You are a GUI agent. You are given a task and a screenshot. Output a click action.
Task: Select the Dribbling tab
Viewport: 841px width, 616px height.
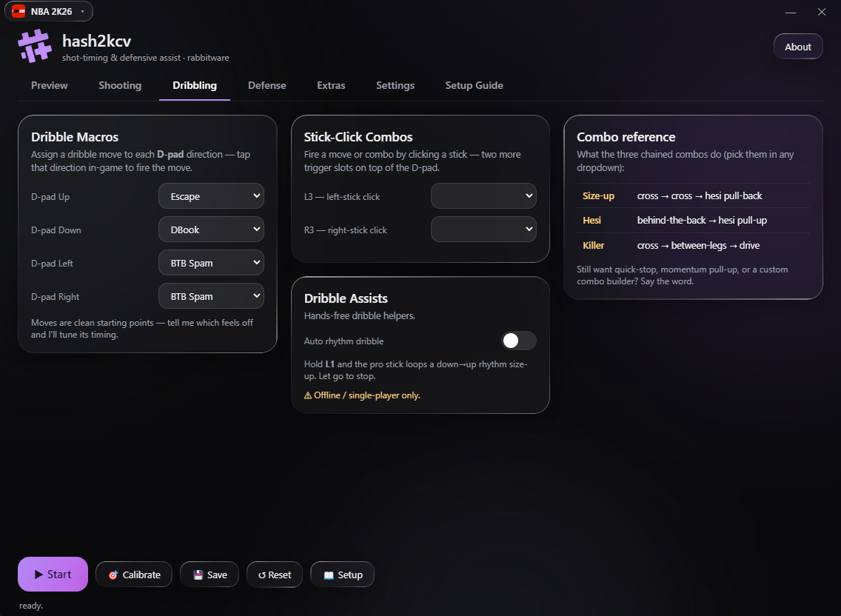tap(195, 85)
